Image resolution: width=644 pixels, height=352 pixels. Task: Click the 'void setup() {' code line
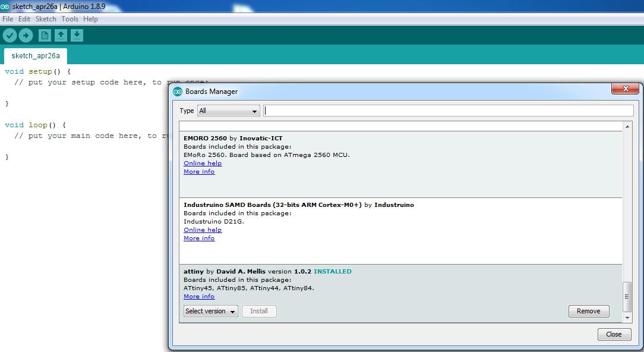point(38,71)
